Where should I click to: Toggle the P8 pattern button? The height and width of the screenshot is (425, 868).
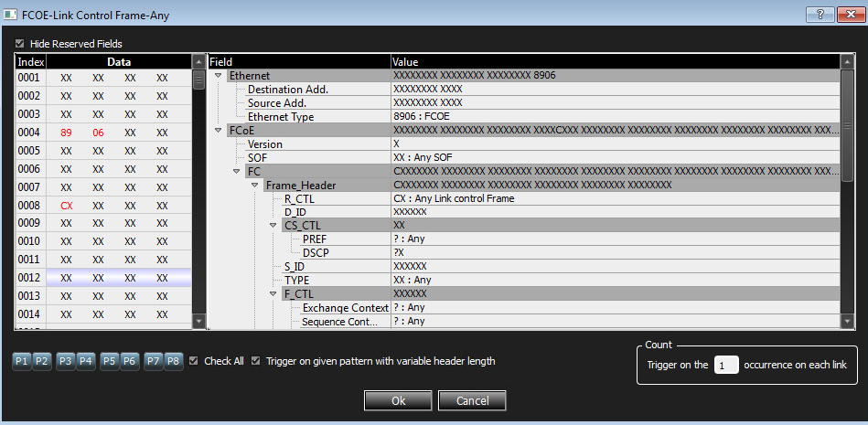click(x=173, y=361)
